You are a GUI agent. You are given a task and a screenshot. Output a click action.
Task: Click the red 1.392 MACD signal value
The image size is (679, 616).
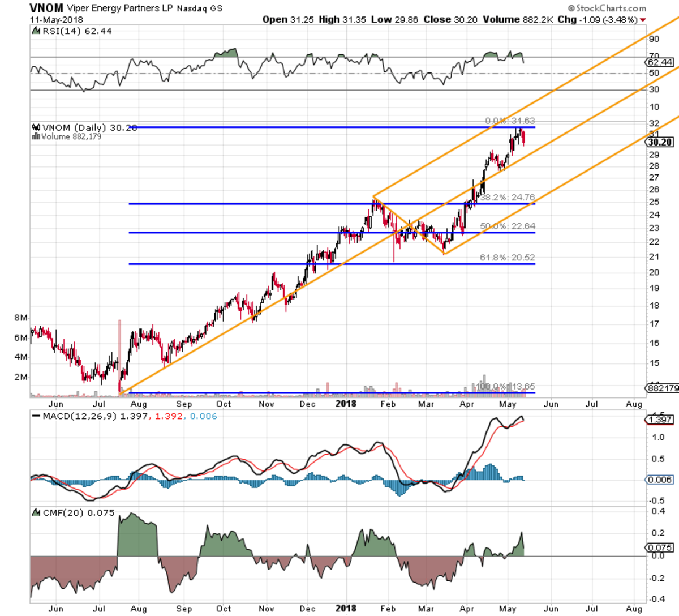pos(167,416)
